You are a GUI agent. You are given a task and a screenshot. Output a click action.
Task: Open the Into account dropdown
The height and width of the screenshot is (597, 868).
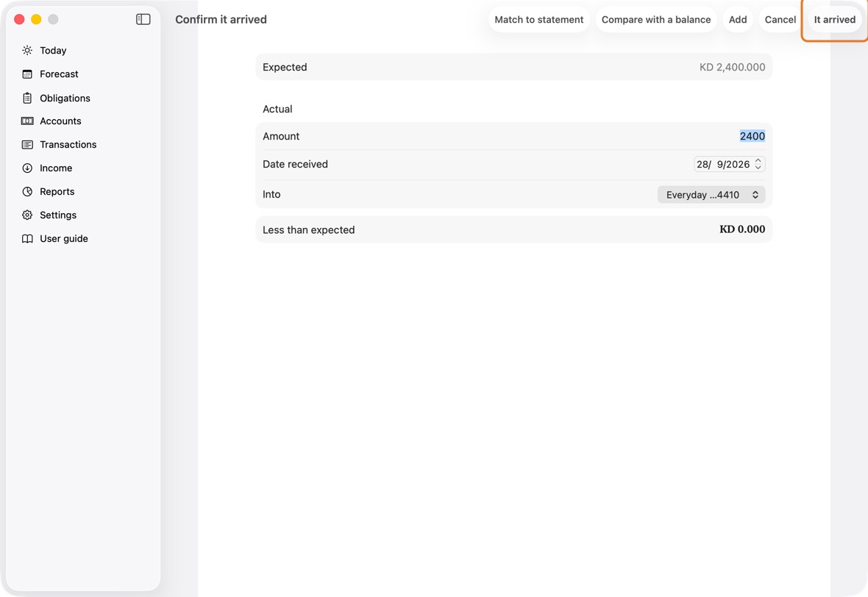[x=711, y=195]
